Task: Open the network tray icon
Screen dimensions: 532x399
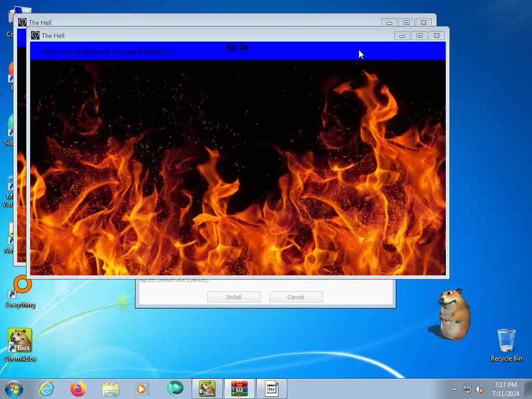Action: pyautogui.click(x=467, y=390)
